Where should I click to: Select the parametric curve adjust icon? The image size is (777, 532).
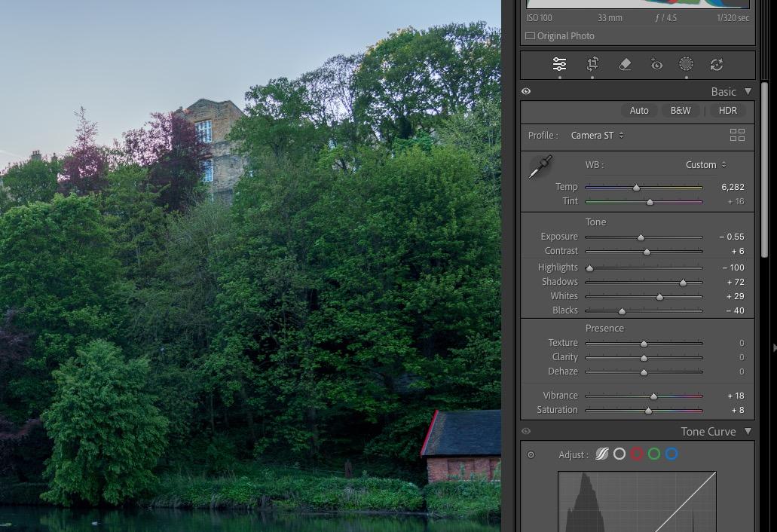click(x=601, y=454)
